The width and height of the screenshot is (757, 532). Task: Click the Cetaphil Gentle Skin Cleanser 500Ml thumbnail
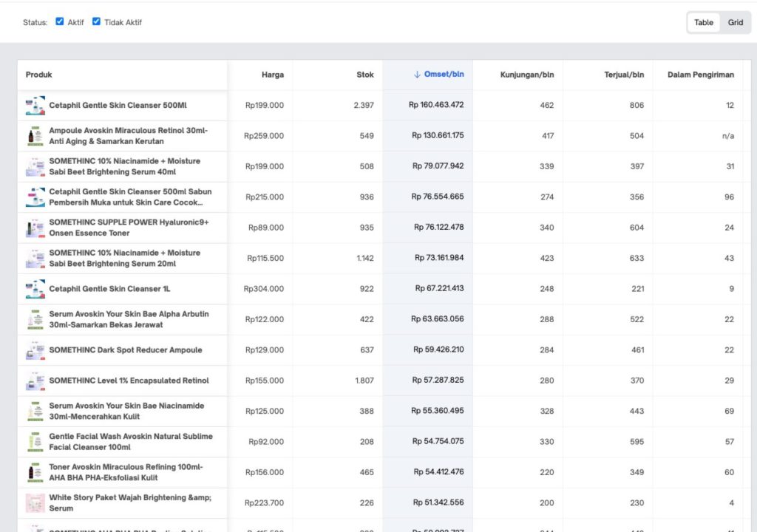[x=35, y=106]
